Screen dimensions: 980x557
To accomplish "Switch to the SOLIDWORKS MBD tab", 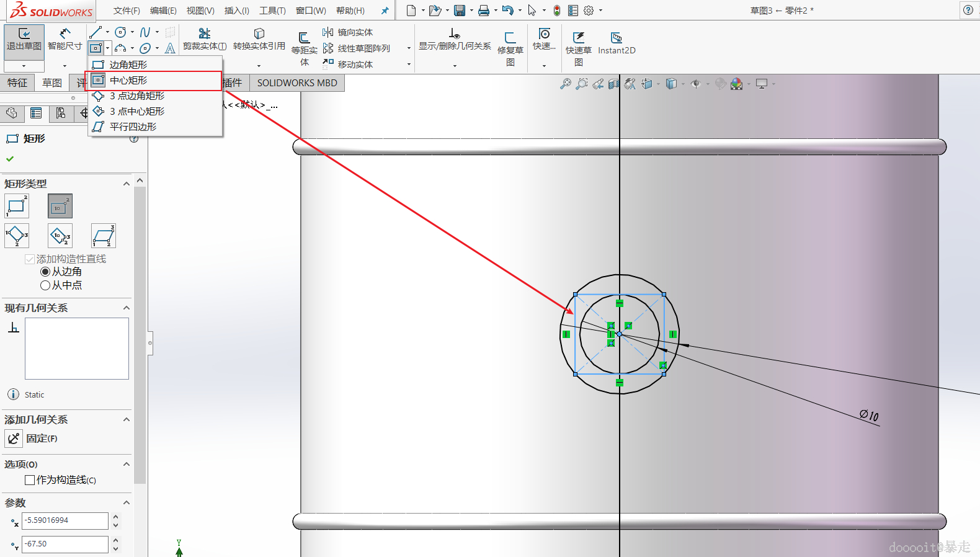I will (x=297, y=83).
